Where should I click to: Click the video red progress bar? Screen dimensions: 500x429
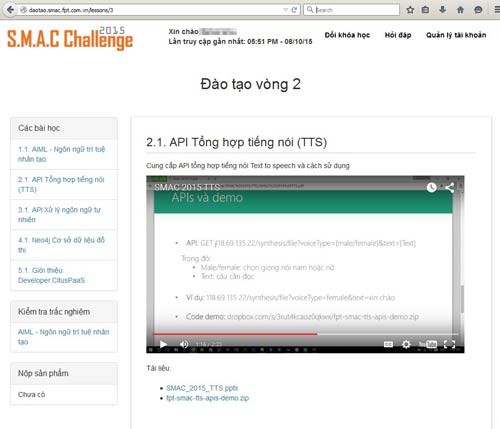point(235,333)
